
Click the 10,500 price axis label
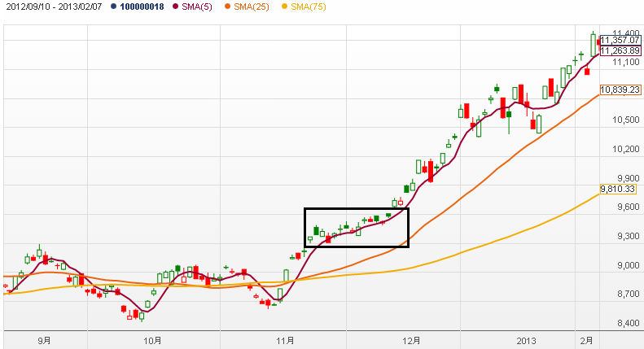[626, 120]
